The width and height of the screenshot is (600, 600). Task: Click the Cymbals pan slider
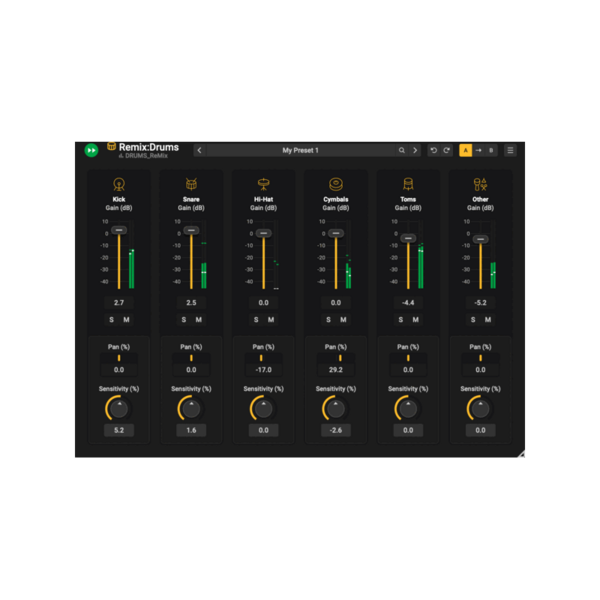coord(336,358)
